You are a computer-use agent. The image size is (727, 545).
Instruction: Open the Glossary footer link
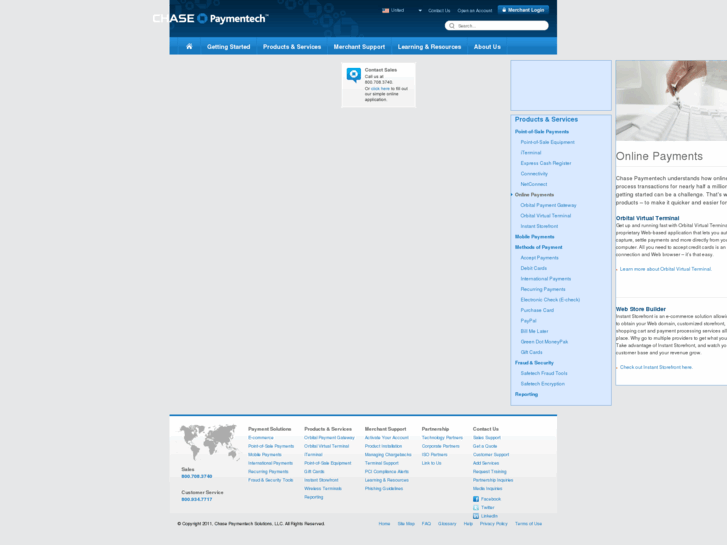(x=447, y=524)
